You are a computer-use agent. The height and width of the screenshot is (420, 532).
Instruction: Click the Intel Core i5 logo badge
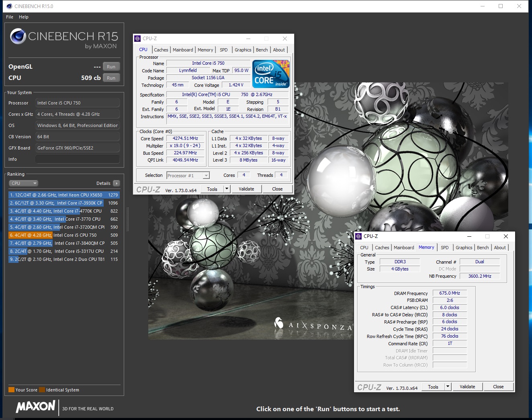pyautogui.click(x=271, y=74)
